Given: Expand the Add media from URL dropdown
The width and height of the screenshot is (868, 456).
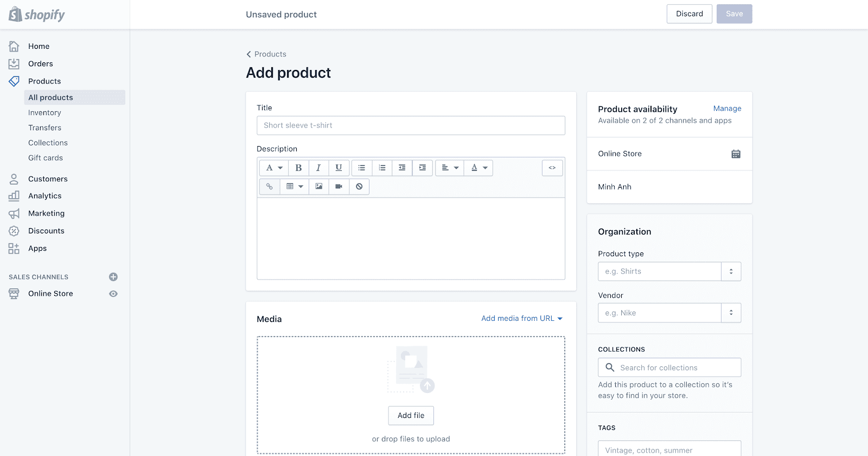Looking at the screenshot, I should [x=522, y=319].
